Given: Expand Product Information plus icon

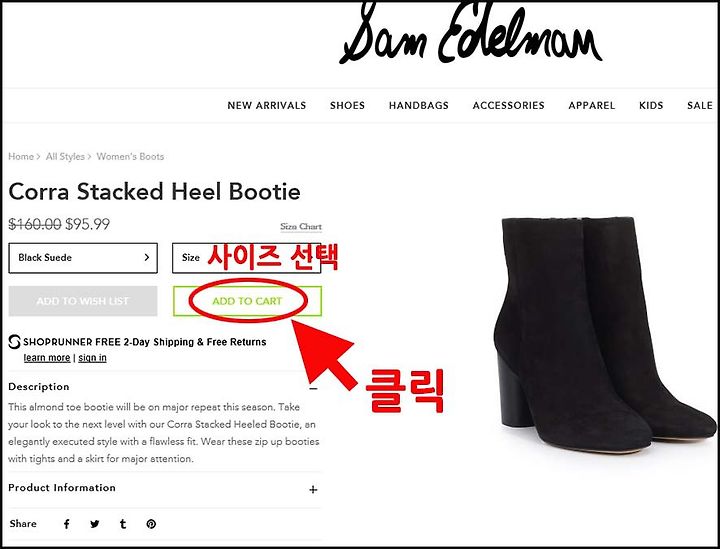Looking at the screenshot, I should pyautogui.click(x=313, y=490).
